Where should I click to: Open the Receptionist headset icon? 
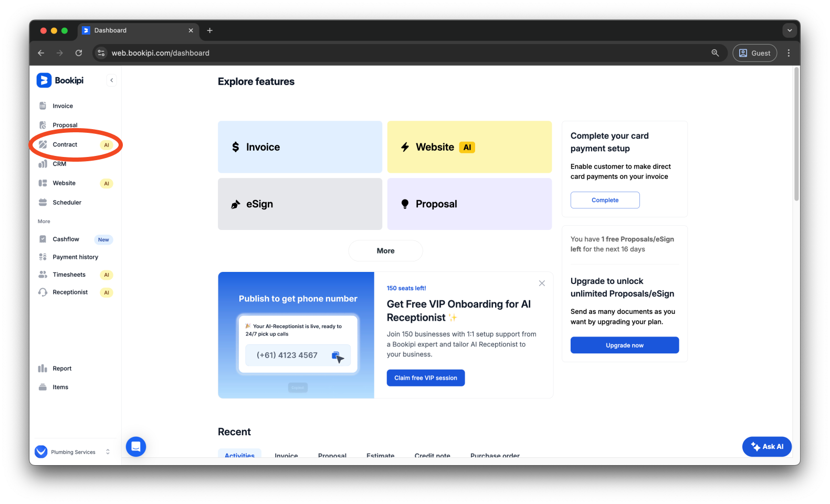click(x=43, y=292)
